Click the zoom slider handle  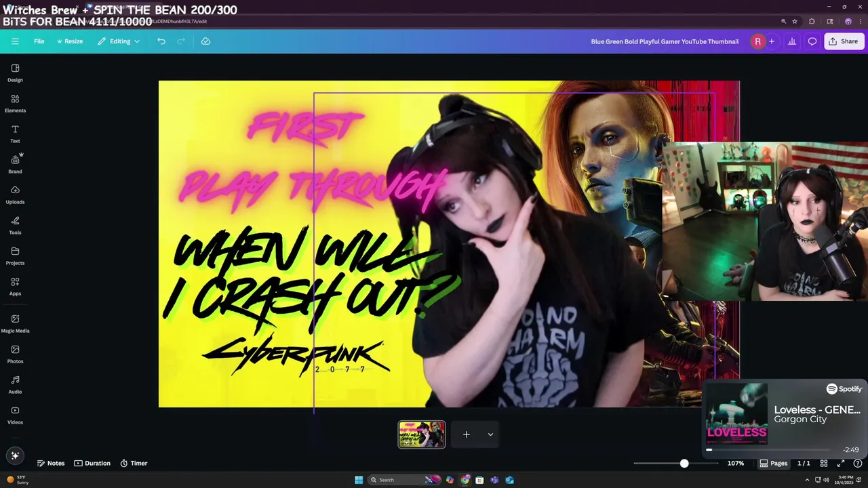(684, 464)
